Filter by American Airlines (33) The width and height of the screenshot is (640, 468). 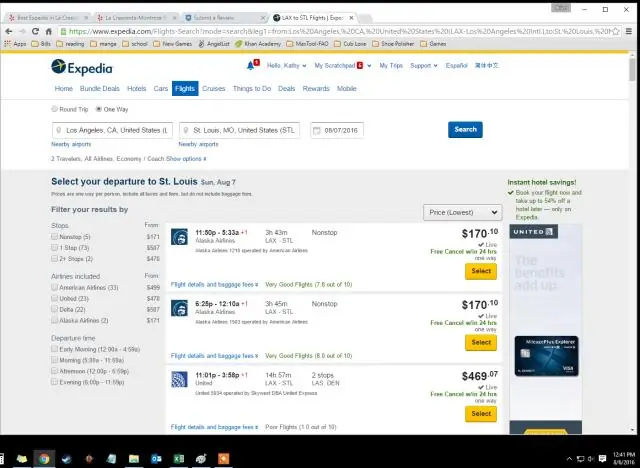click(x=54, y=287)
